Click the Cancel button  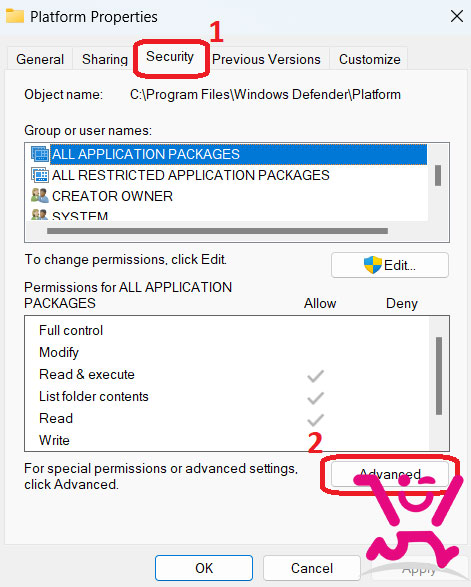click(312, 568)
